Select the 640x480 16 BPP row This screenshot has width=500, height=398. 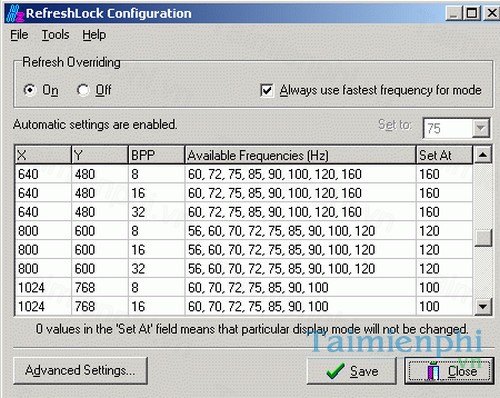(244, 193)
